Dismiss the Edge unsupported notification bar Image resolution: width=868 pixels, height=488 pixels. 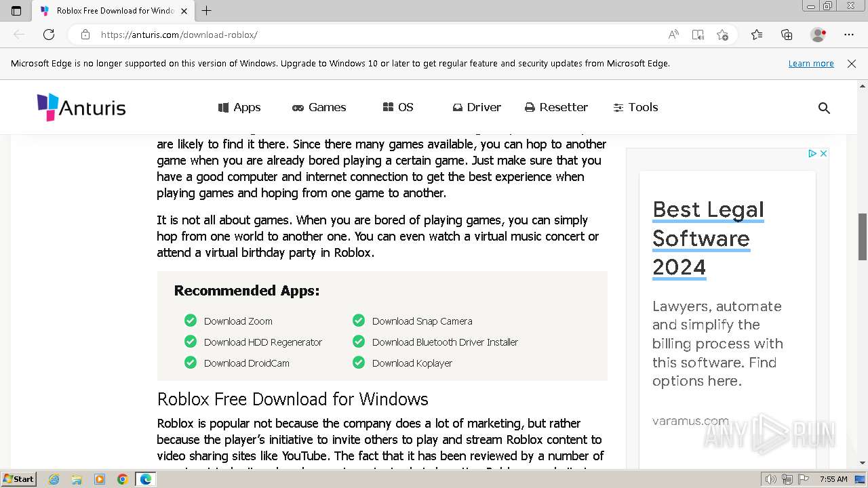click(852, 63)
